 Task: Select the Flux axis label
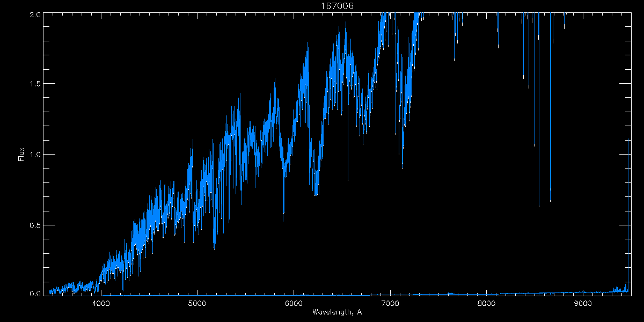[x=21, y=155]
